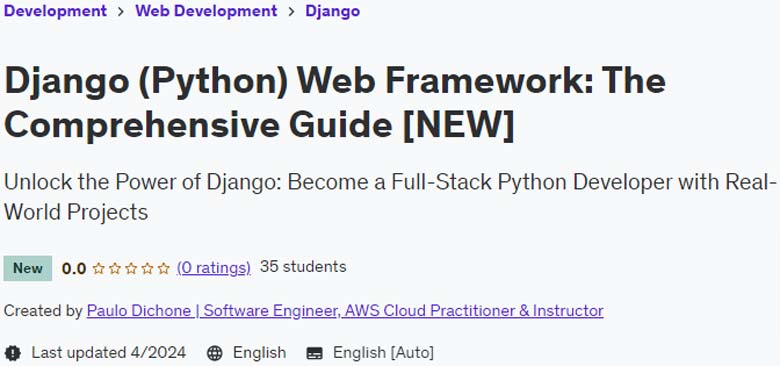The width and height of the screenshot is (780, 366).
Task: Click the '35 students' text
Action: pyautogui.click(x=303, y=267)
